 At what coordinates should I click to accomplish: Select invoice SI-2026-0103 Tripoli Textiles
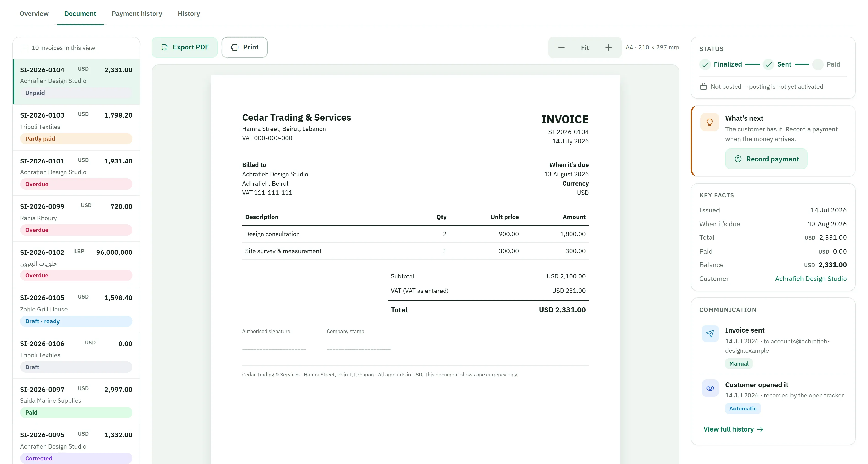click(x=77, y=127)
